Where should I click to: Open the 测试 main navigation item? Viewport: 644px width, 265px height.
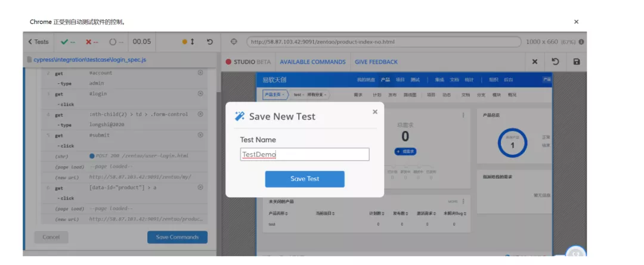415,80
